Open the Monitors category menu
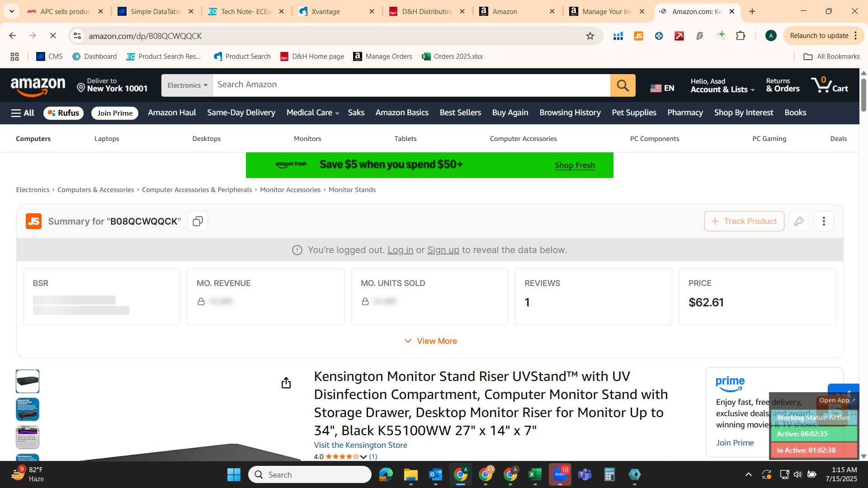Screen dimensions: 868x488 pos(307,139)
